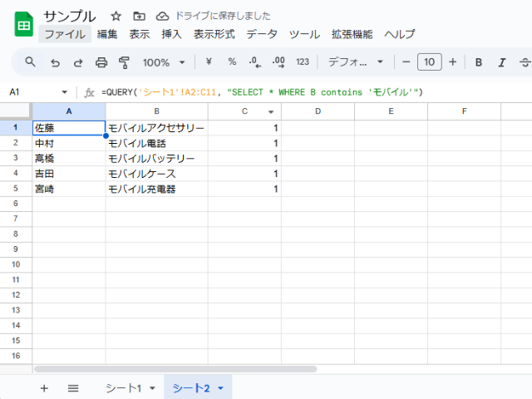
Task: Toggle italic formatting
Action: (502, 62)
